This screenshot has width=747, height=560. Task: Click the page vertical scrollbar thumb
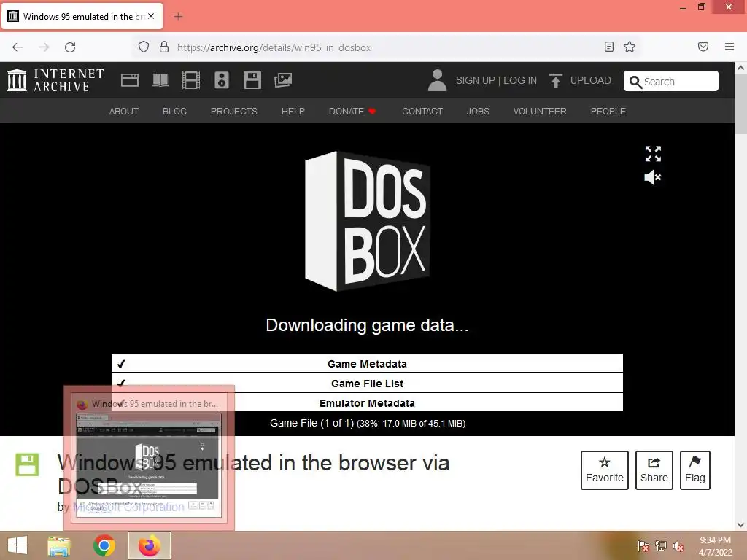740,104
